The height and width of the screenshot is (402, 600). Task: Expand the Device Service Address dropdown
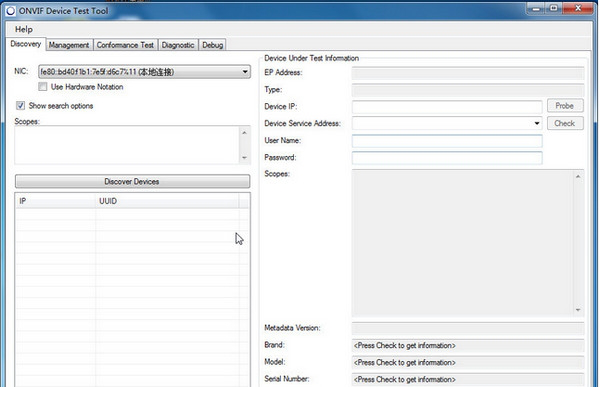[537, 123]
